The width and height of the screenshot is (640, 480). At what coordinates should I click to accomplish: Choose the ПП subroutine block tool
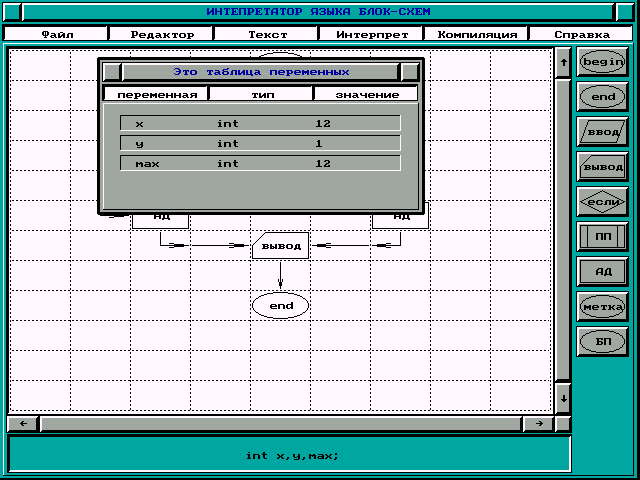click(602, 237)
